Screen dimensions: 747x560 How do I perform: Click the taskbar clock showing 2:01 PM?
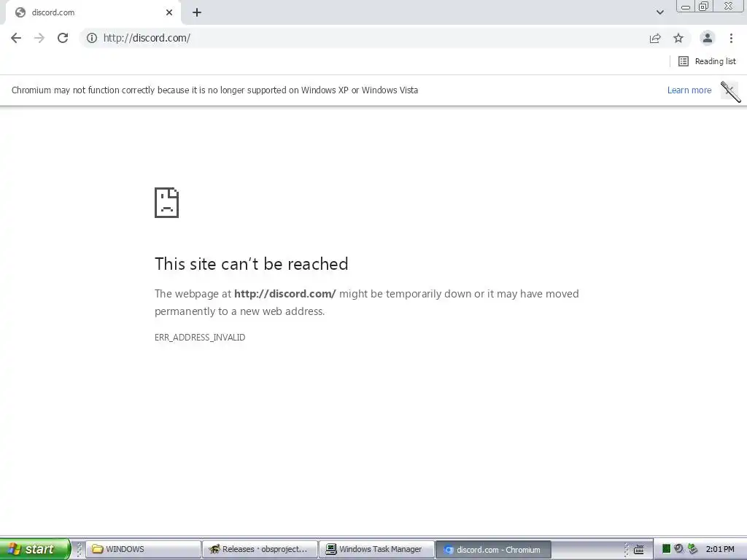point(720,549)
